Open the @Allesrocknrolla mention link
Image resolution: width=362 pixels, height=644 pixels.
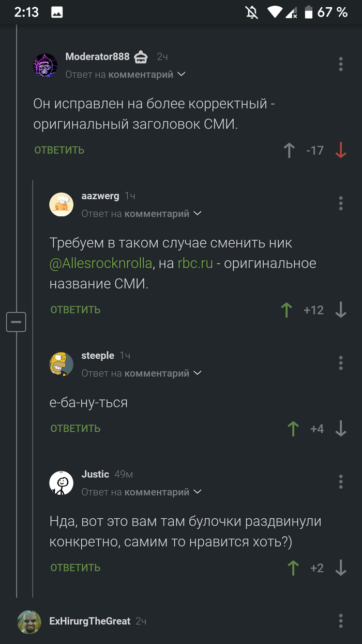[101, 263]
